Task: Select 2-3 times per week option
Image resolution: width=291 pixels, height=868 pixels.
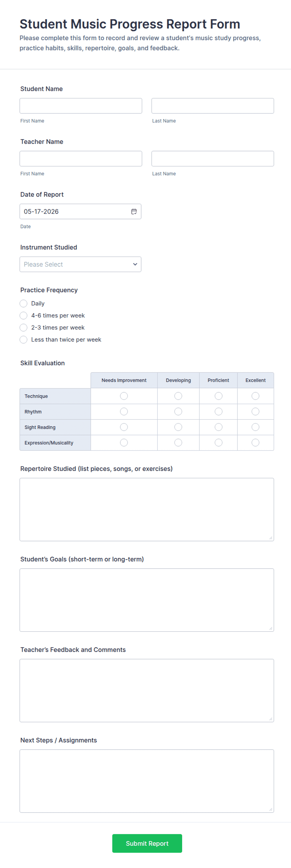Action: (23, 328)
